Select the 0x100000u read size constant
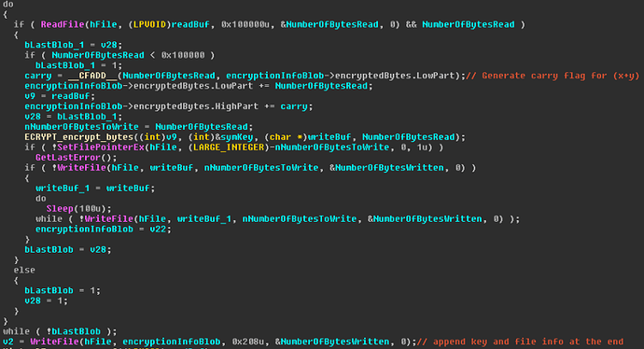The width and height of the screenshot is (644, 349). 245,24
